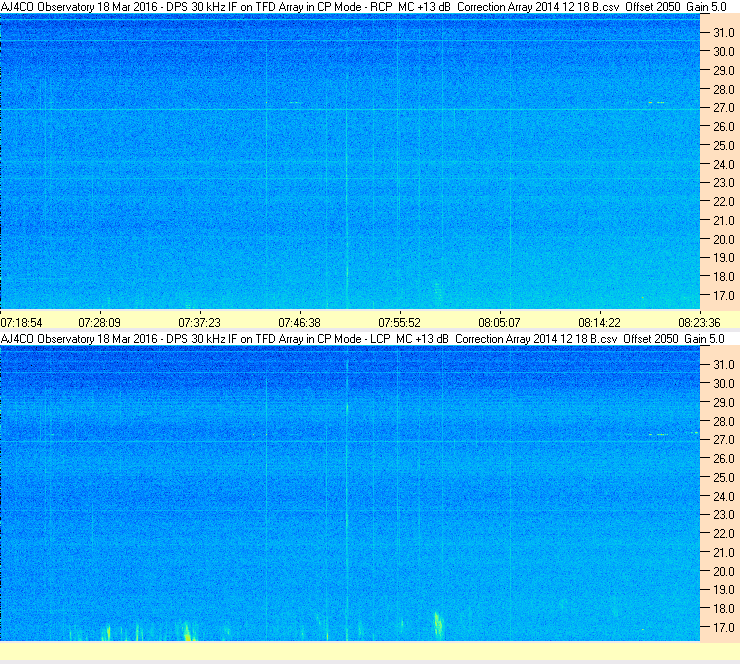740x664 pixels.
Task: Select the 08:05:07 time label
Action: pos(500,323)
